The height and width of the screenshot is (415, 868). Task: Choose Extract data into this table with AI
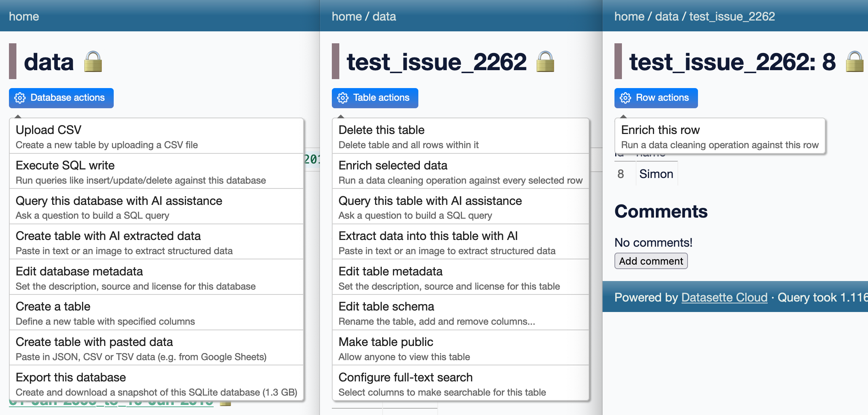tap(461, 242)
